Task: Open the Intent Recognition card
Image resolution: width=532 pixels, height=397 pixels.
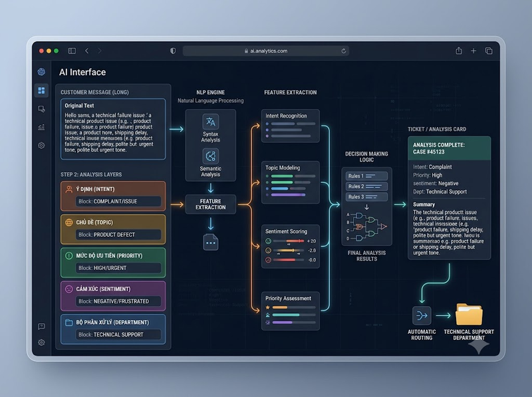Action: click(x=291, y=126)
